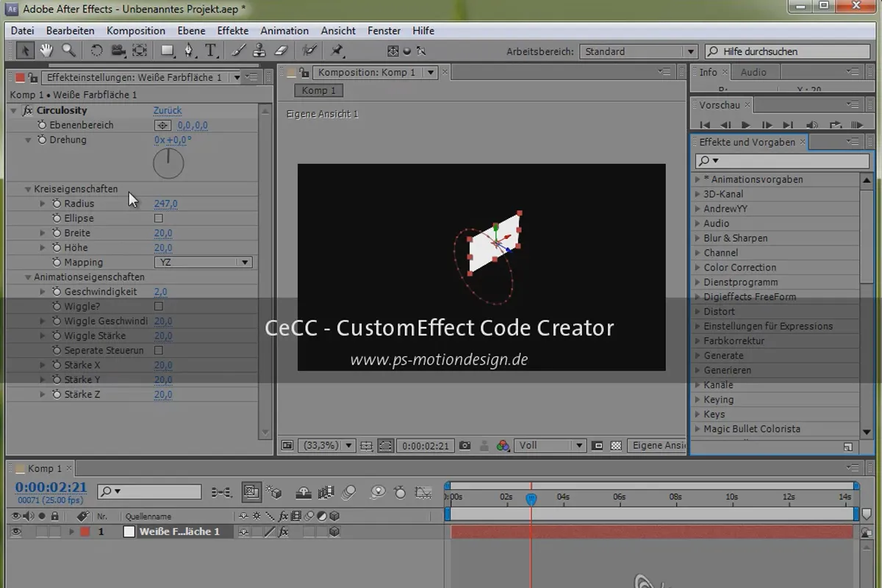Select the Brush tool
The image size is (882, 588).
click(x=238, y=50)
